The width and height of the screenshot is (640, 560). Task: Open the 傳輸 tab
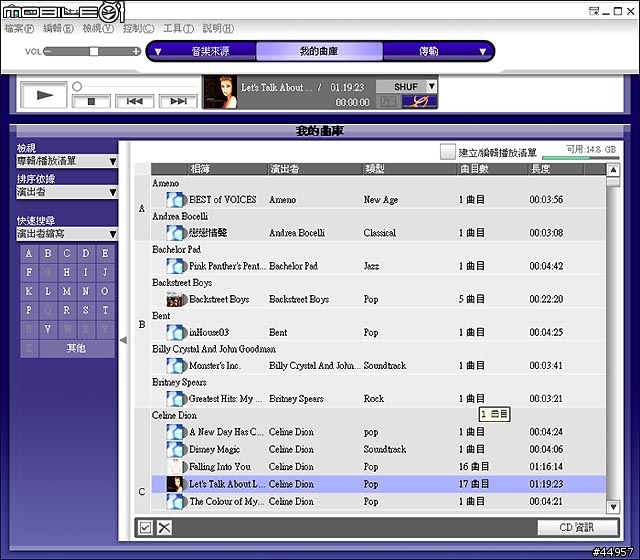coord(429,51)
